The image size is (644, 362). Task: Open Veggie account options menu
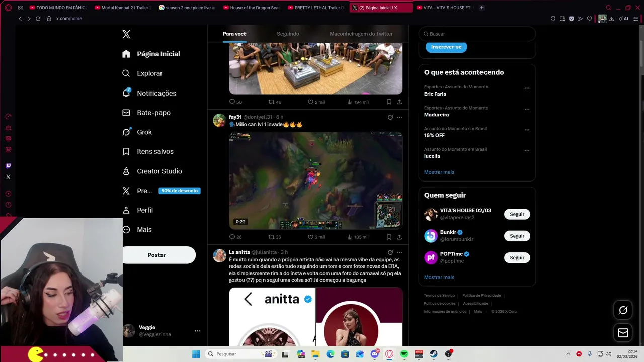click(197, 331)
